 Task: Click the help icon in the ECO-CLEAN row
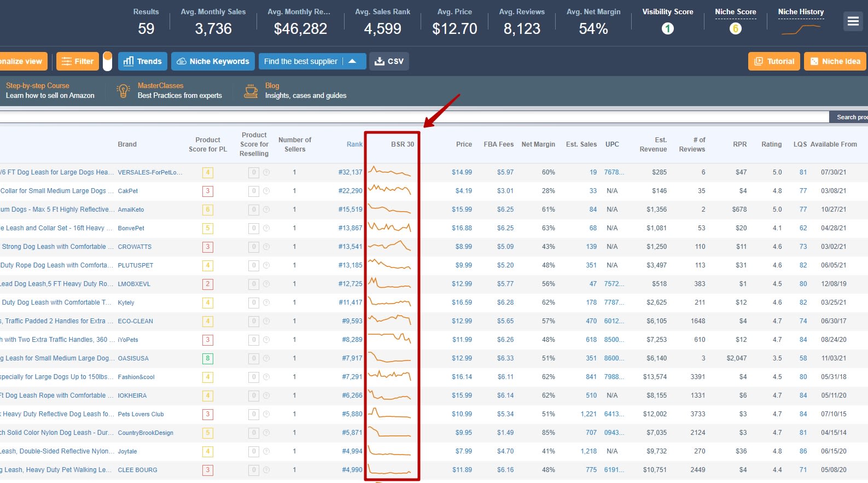266,321
